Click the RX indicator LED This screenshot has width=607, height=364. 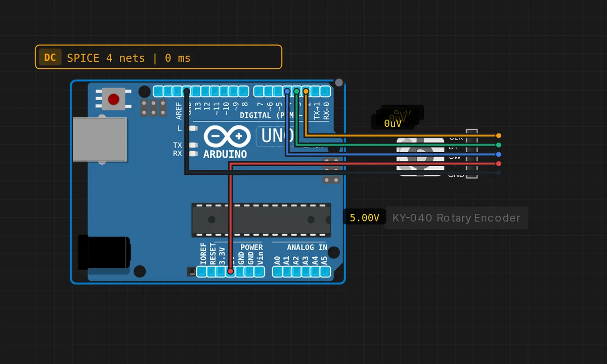click(x=192, y=153)
